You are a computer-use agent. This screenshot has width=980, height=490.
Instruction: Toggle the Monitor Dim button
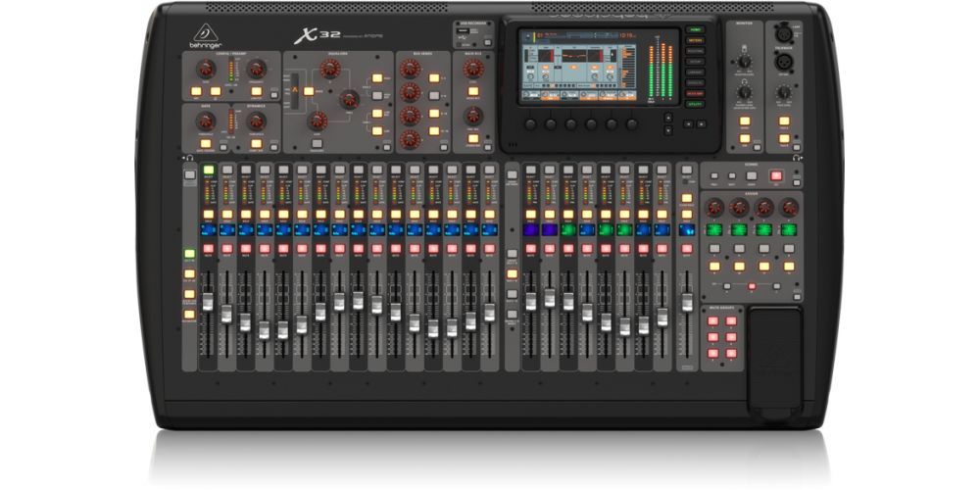pyautogui.click(x=745, y=138)
